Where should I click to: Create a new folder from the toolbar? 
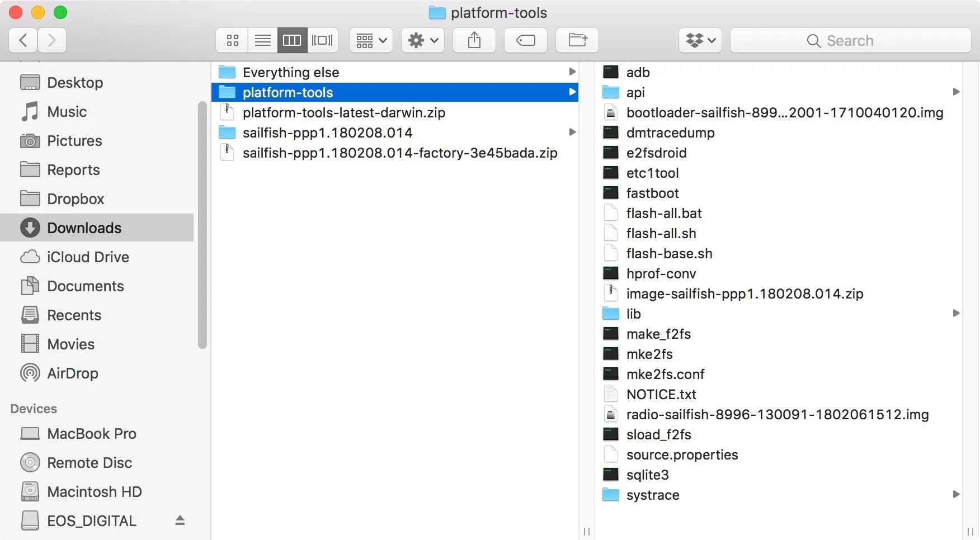pos(577,40)
